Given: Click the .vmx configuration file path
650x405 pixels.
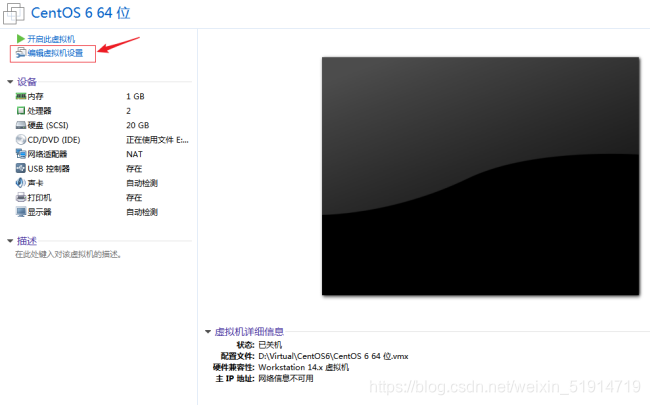Looking at the screenshot, I should point(333,356).
